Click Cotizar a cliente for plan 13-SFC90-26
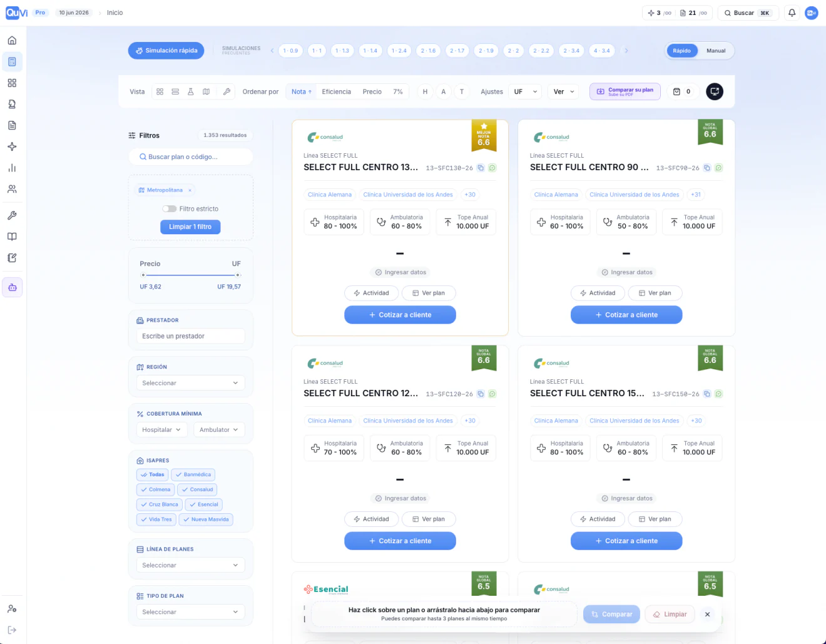 [626, 315]
